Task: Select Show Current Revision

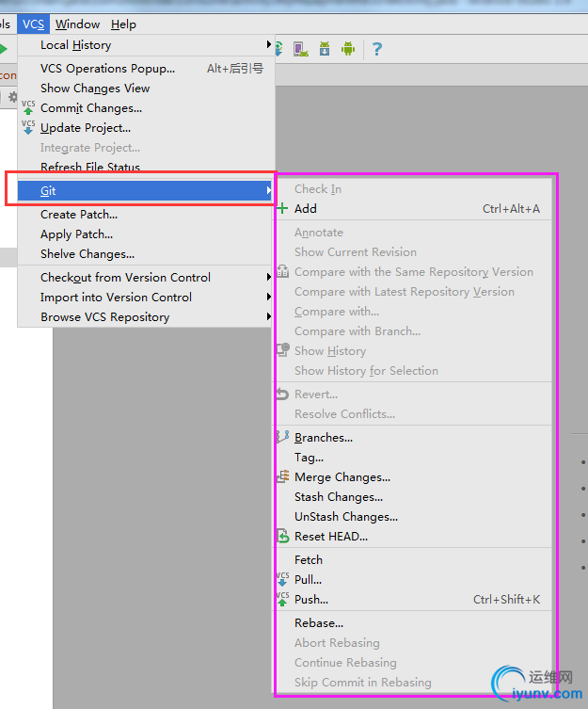Action: [x=413, y=251]
